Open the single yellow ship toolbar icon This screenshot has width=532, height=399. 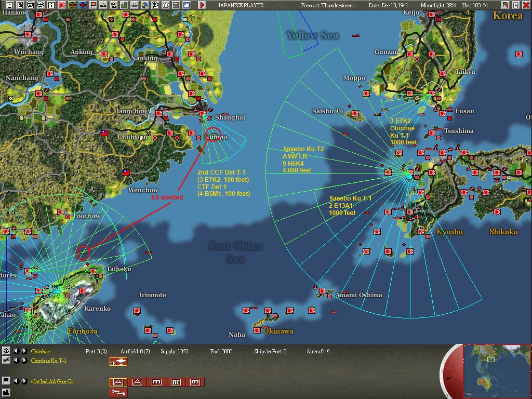pos(103,5)
